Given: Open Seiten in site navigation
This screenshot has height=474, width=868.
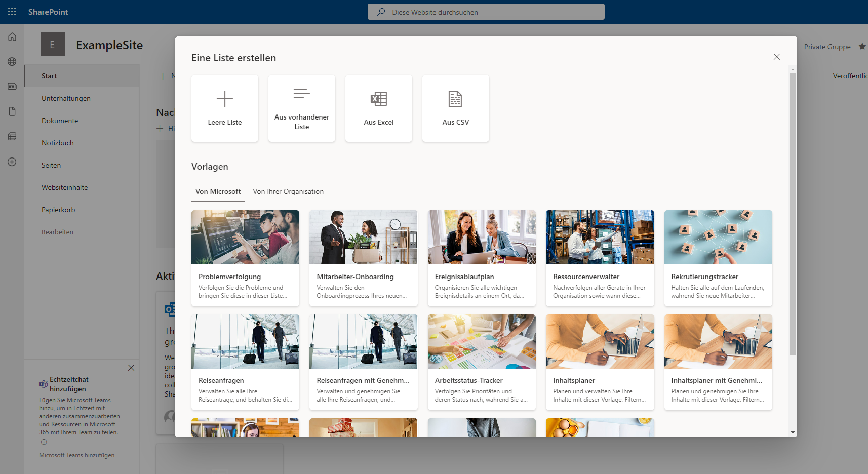Looking at the screenshot, I should point(82,165).
